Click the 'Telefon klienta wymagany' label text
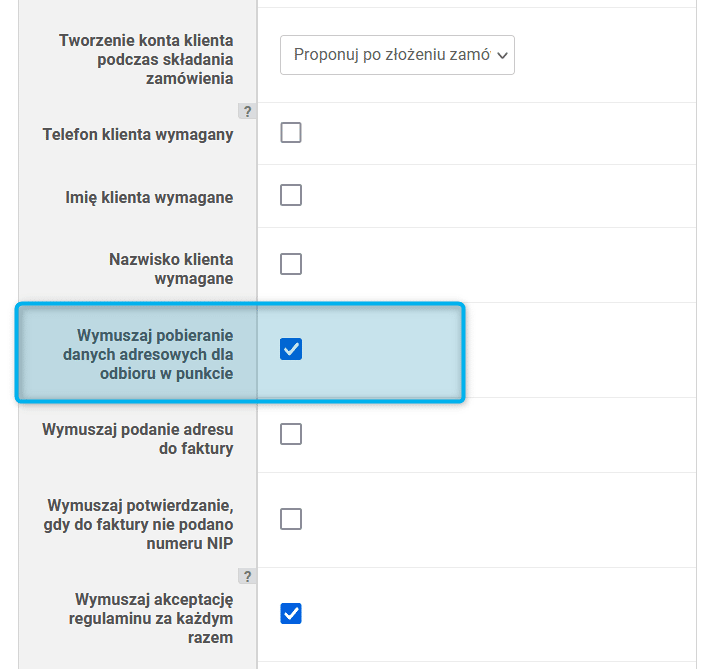Image resolution: width=707 pixels, height=669 pixels. (x=138, y=134)
